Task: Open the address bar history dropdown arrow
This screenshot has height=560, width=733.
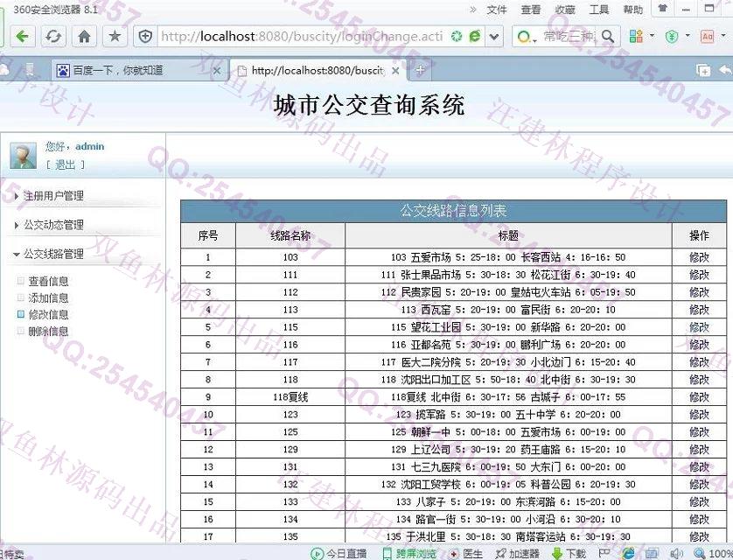Action: point(494,37)
